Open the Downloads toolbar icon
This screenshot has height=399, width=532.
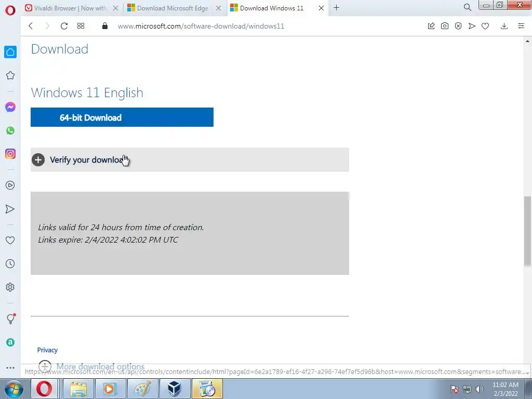click(504, 26)
